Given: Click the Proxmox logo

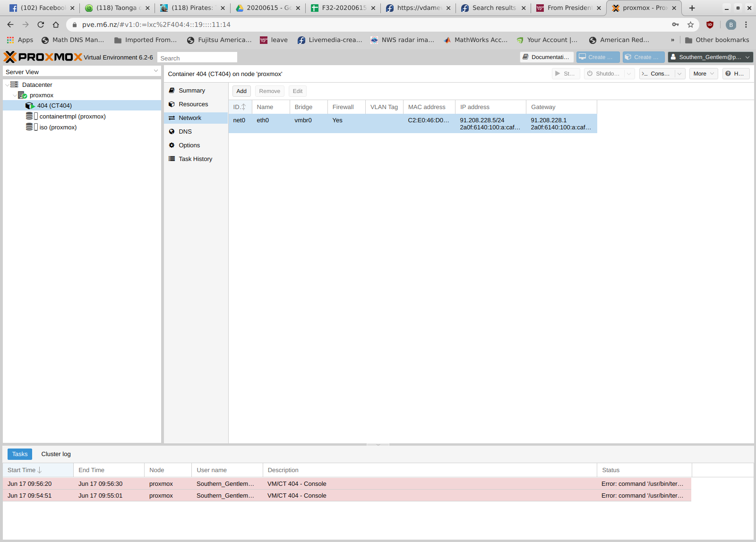Looking at the screenshot, I should coord(43,57).
